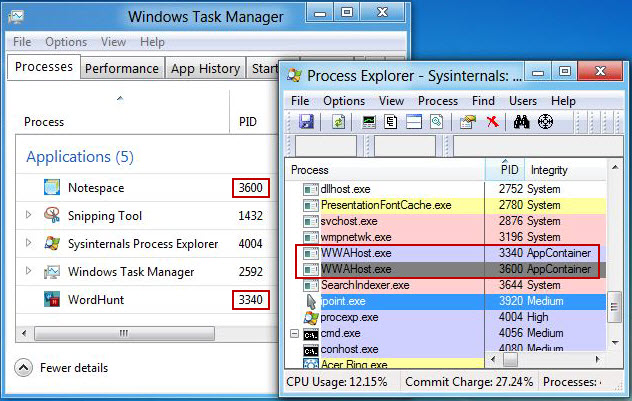Click the cmd.exe console icon
Viewport: 632px width, 401px height.
(x=311, y=334)
